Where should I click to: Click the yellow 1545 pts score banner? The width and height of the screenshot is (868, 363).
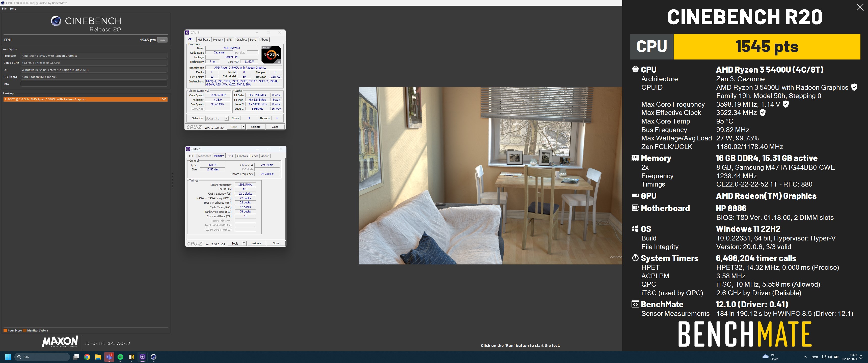[767, 46]
